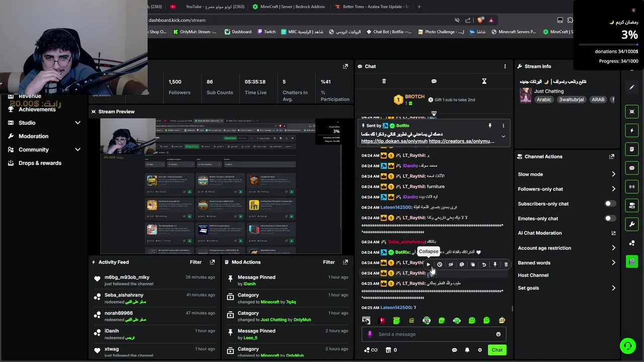Screen dimensions: 644x362
Task: Click Host Channel action
Action: tap(533, 275)
